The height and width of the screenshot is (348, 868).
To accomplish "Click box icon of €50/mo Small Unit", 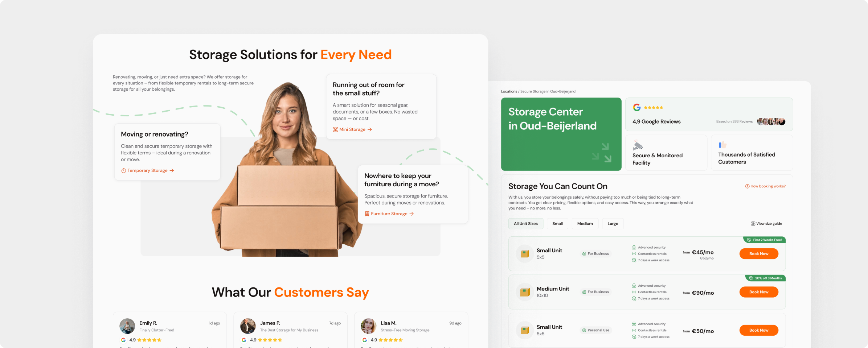I will [525, 330].
